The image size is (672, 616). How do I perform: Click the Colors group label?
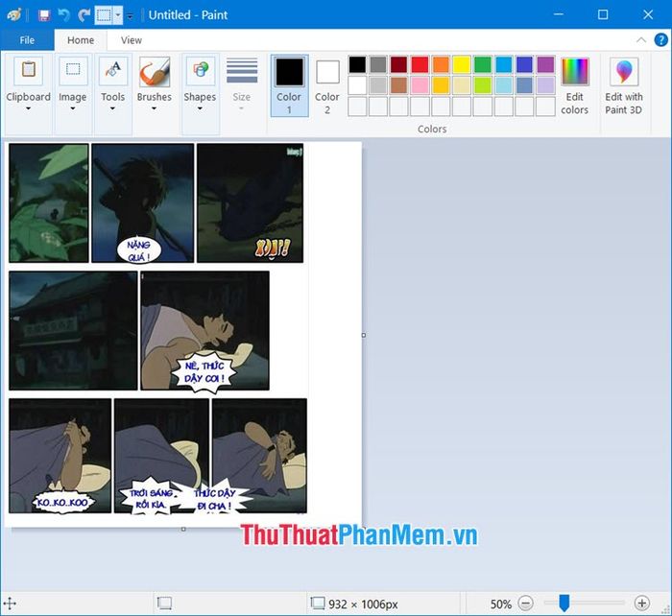(x=432, y=129)
